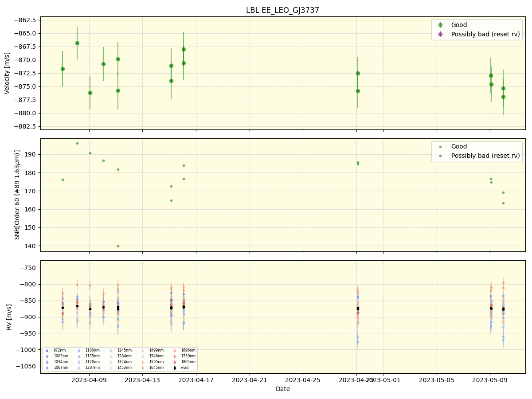
Task: Click the 2023-04-09 date tick label
Action: coord(89,379)
